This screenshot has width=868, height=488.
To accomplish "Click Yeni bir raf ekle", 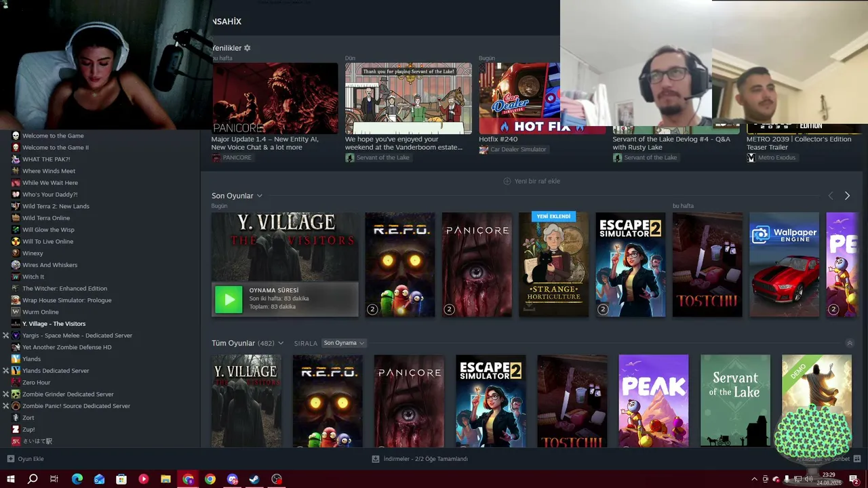I will point(532,181).
